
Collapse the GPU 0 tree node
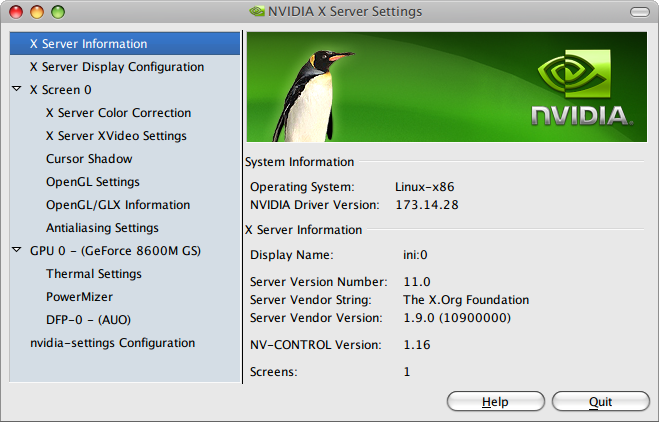tap(17, 250)
